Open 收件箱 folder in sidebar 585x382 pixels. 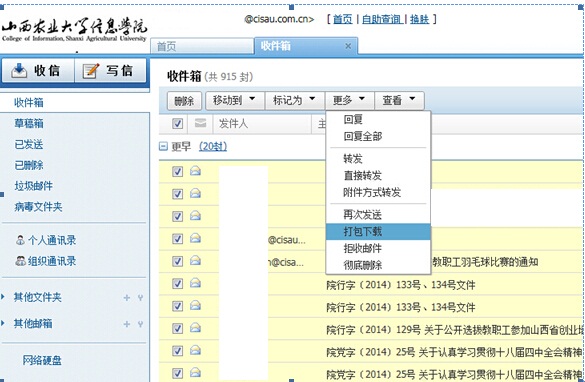tap(29, 102)
